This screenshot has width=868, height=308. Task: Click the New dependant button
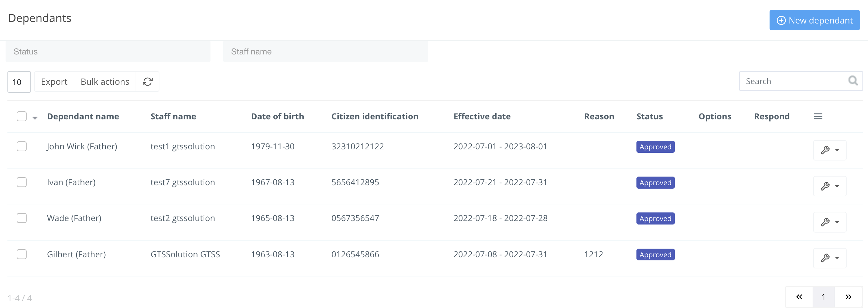(814, 20)
